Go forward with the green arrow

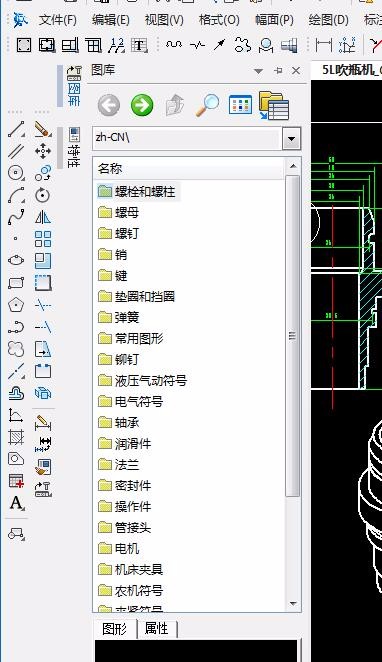pyautogui.click(x=142, y=105)
